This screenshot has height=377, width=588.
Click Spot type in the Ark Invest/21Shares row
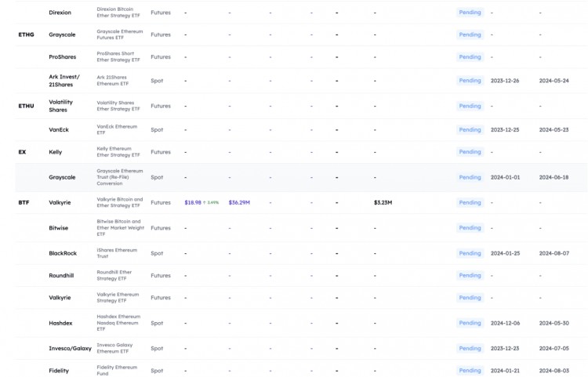[157, 81]
